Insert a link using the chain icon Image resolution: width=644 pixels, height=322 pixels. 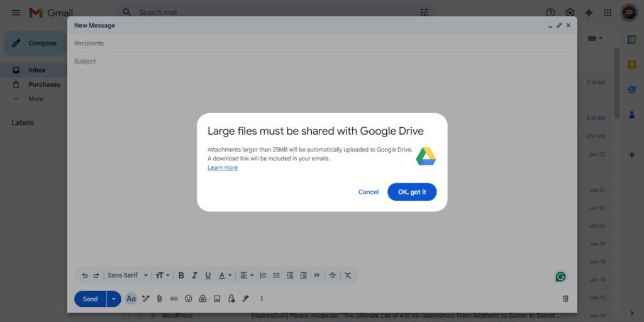point(174,299)
